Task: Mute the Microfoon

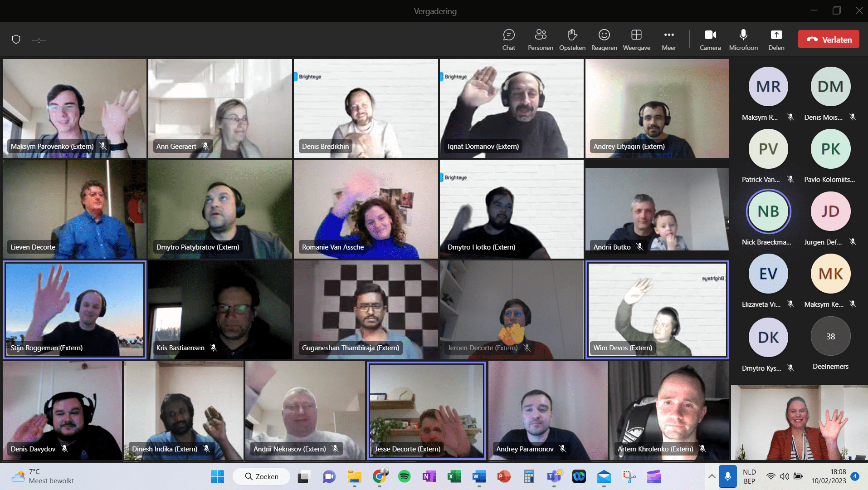Action: tap(743, 39)
